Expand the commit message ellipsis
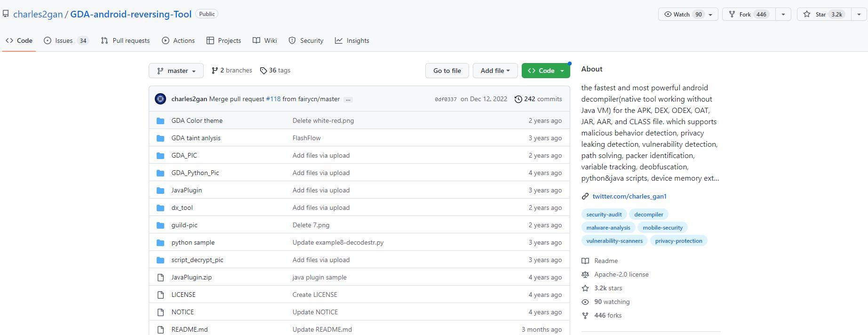This screenshot has height=335, width=868. [348, 99]
